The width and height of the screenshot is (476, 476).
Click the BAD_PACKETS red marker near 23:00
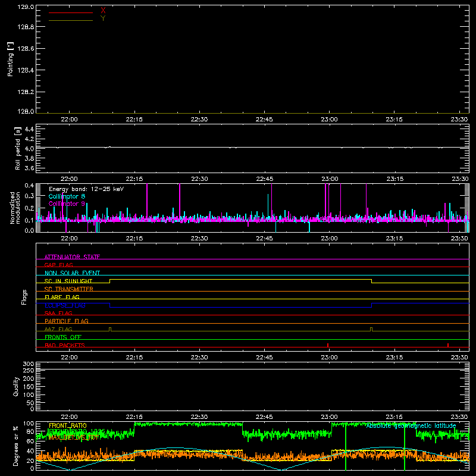328,345
